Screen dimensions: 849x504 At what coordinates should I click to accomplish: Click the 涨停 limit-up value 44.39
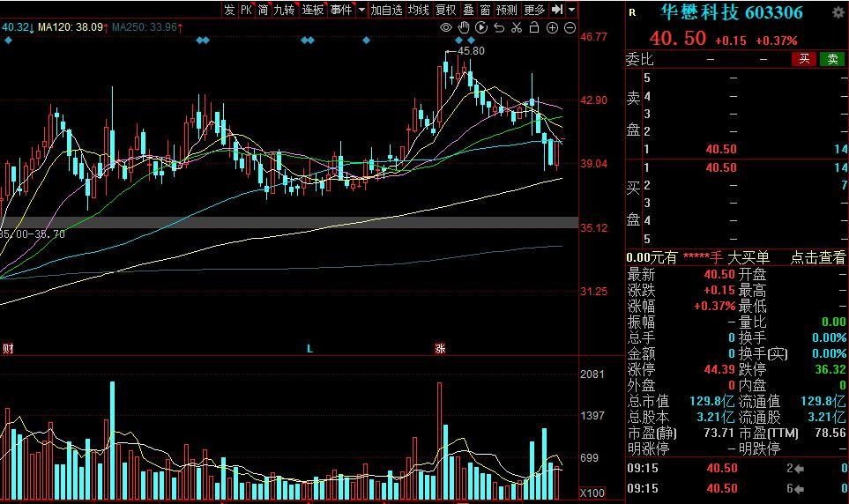pos(719,369)
